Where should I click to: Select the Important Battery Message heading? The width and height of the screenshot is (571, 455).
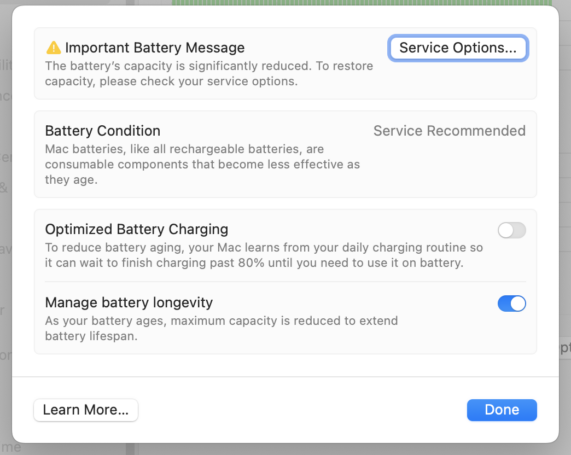pyautogui.click(x=155, y=48)
